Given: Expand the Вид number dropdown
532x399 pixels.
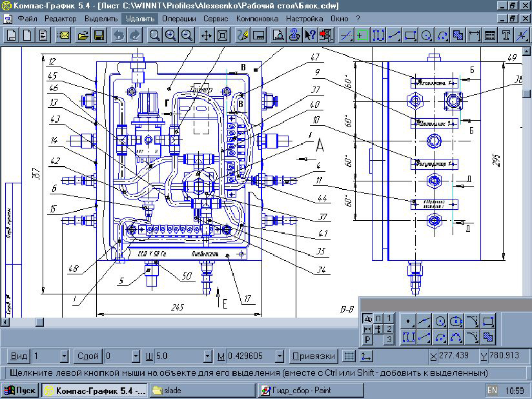Looking at the screenshot, I should (64, 356).
